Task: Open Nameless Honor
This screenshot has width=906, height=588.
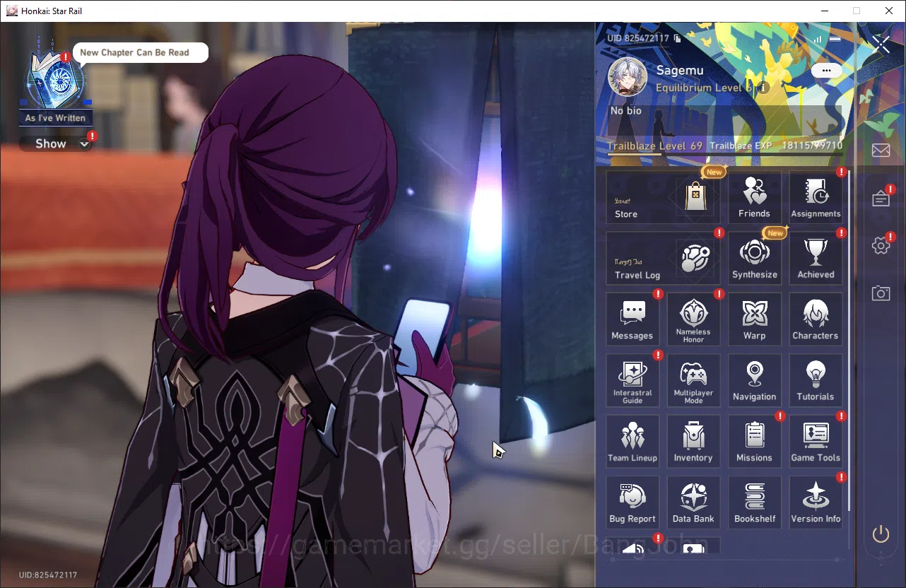Action: point(693,319)
